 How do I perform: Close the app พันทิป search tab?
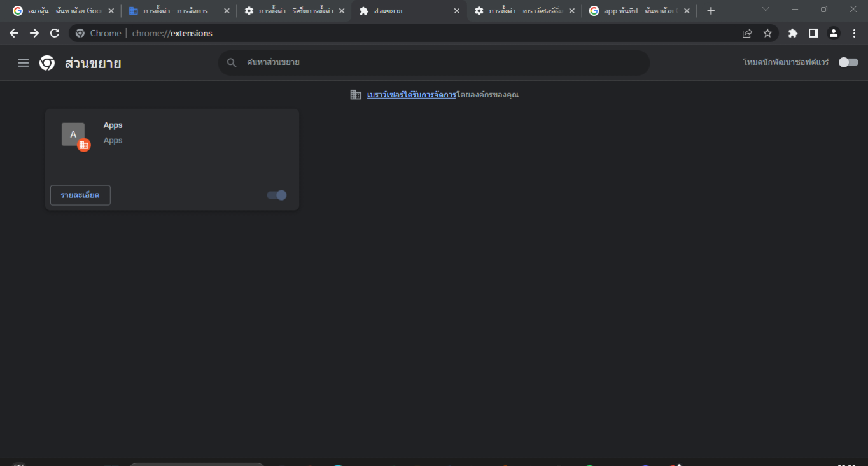pyautogui.click(x=687, y=11)
